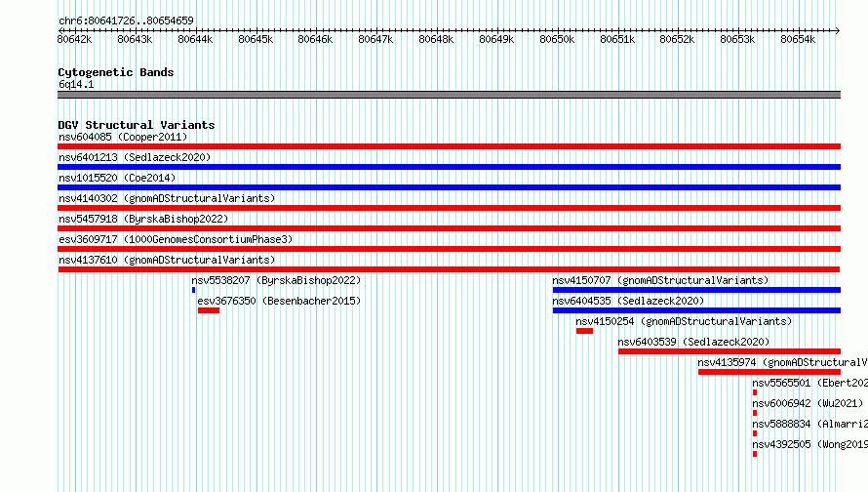The image size is (868, 492).
Task: Open nsv4150254 (gnomADStructuralVariants) label
Action: [684, 321]
